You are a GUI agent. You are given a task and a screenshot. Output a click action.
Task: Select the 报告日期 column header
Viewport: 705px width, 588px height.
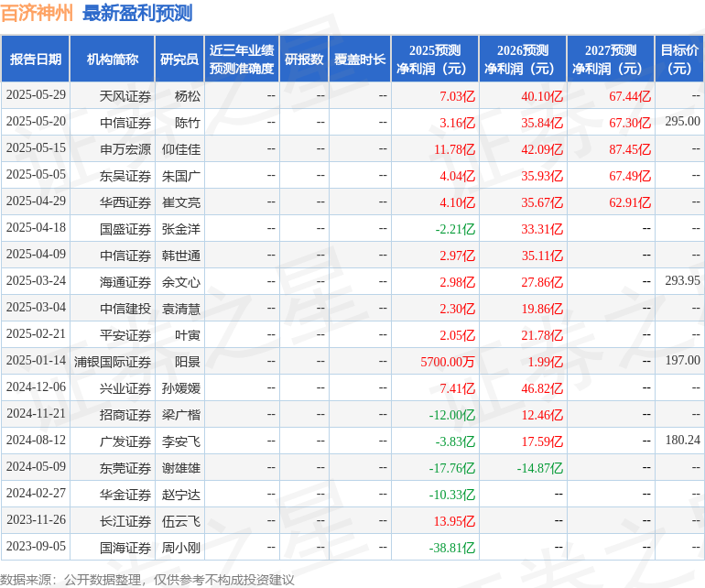[x=36, y=59]
